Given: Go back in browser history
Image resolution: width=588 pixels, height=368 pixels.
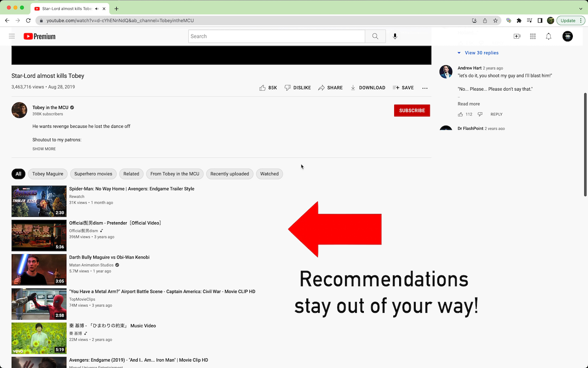Looking at the screenshot, I should (7, 20).
